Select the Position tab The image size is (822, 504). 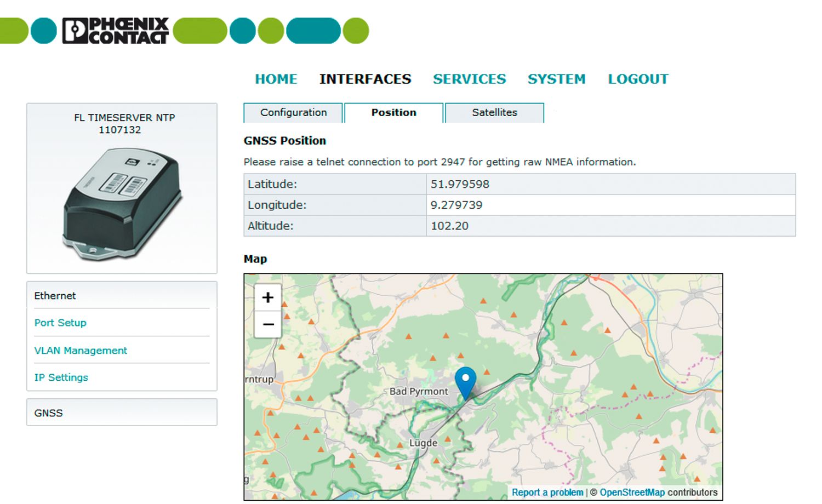pyautogui.click(x=393, y=112)
